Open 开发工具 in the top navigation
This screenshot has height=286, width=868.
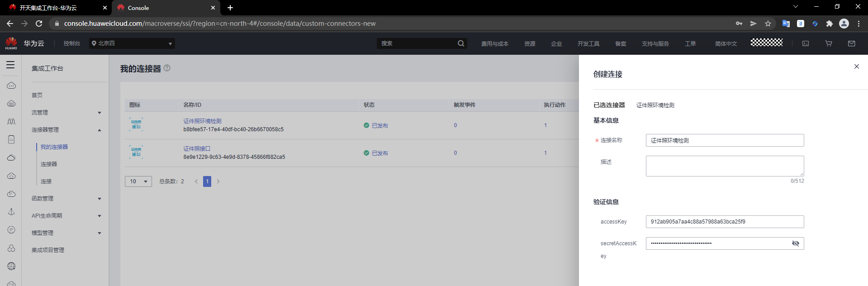point(588,44)
